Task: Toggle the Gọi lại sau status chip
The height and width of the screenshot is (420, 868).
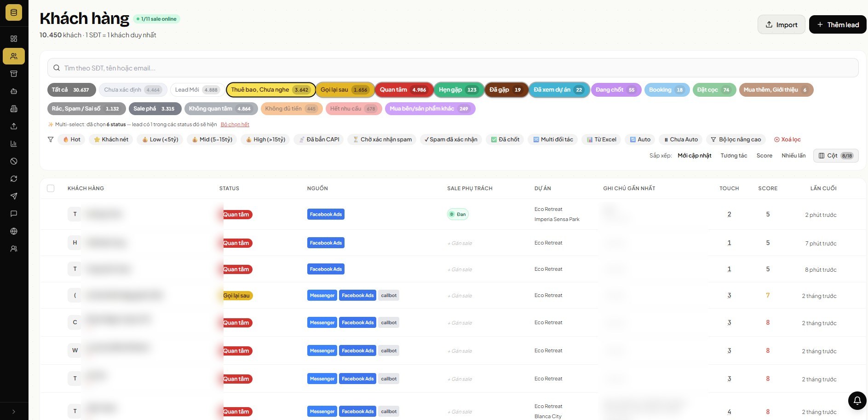Action: pos(345,90)
